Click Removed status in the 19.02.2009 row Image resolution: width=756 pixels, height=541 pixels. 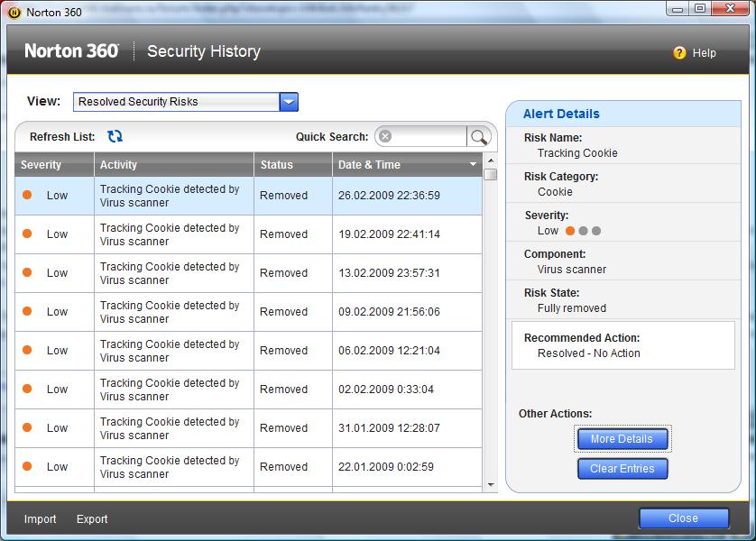tap(283, 234)
